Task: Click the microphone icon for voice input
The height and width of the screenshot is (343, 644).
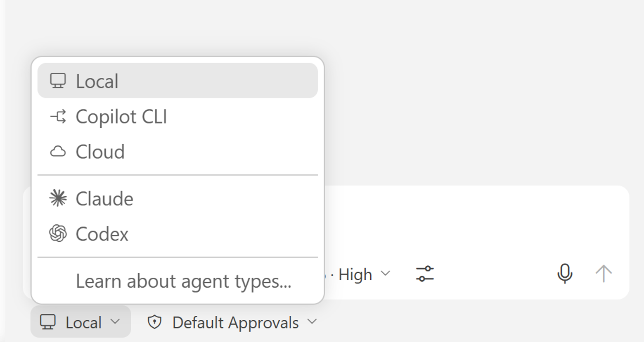Action: [x=564, y=274]
